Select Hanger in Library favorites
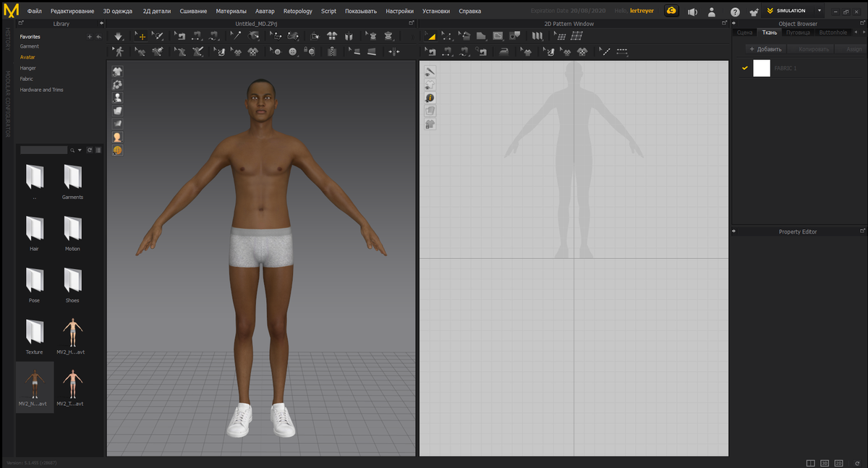Screen dimensions: 868x468 pos(28,68)
